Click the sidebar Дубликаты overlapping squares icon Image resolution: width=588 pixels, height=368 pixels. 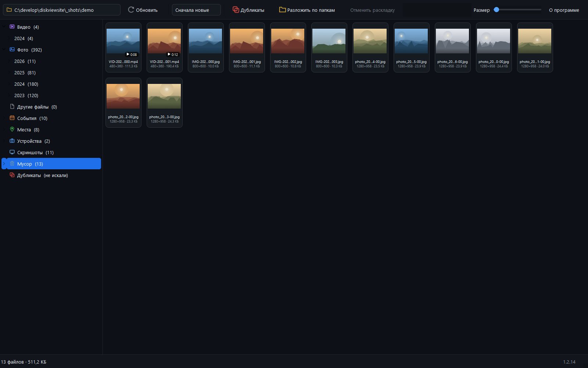pyautogui.click(x=12, y=175)
